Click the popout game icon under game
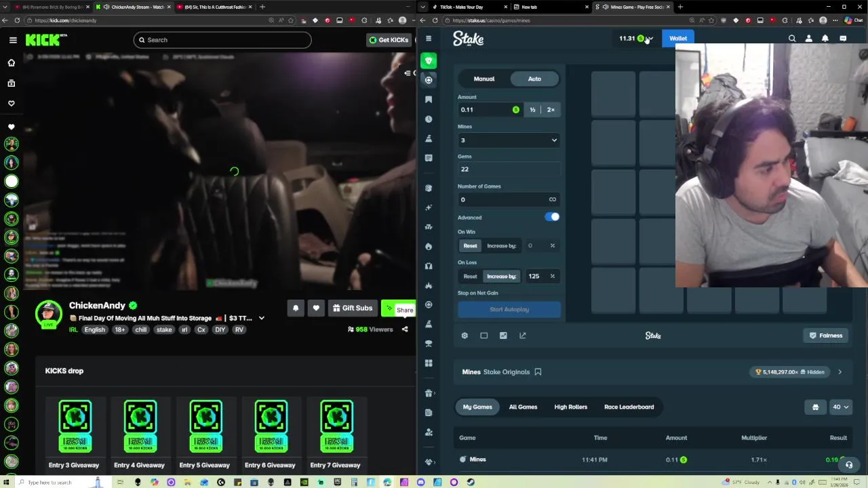Screen dimensions: 868x488 (523, 335)
